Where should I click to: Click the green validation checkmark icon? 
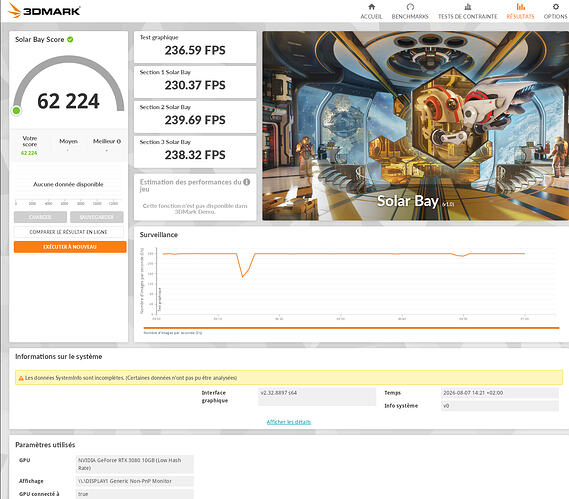pos(70,39)
